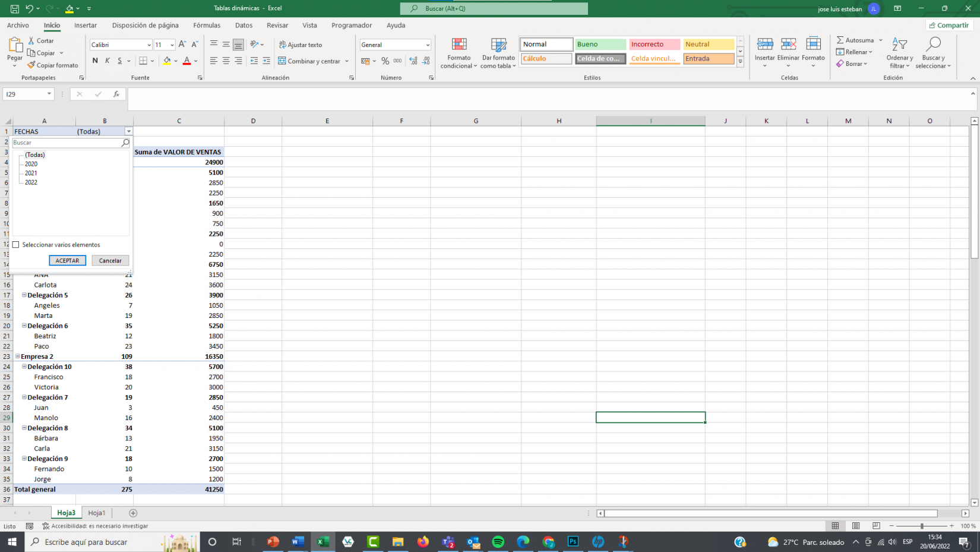Open the Name Box dropdown
Image resolution: width=980 pixels, height=552 pixels.
click(x=49, y=94)
